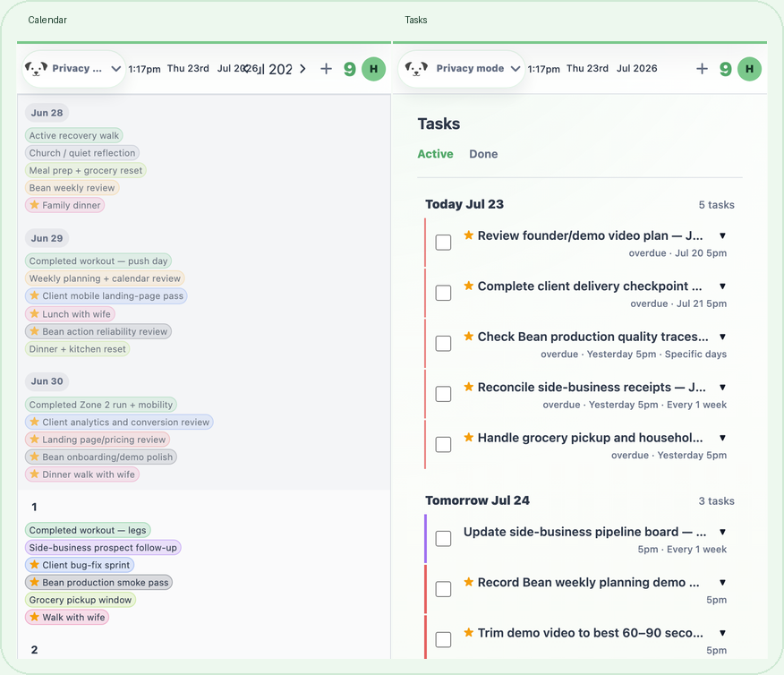Click the green 9 counter in the Tasks pane
Image resolution: width=784 pixels, height=675 pixels.
click(x=726, y=69)
